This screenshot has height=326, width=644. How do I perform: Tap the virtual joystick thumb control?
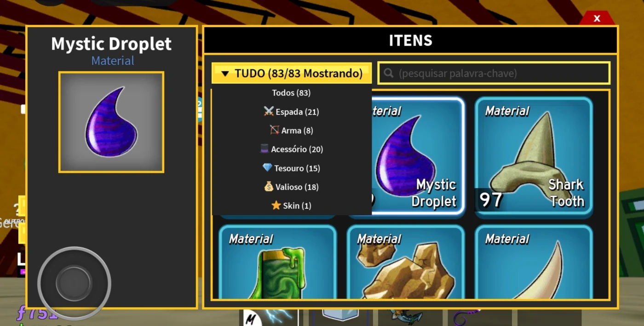(x=74, y=283)
